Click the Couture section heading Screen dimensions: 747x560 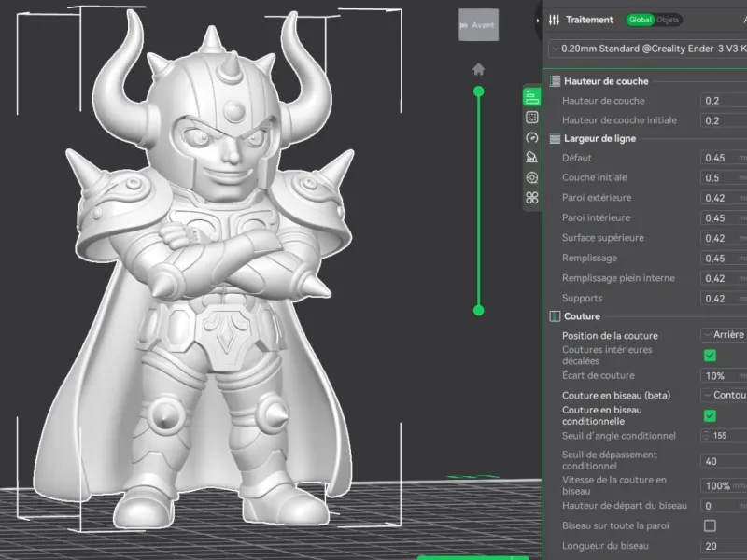[x=582, y=316]
